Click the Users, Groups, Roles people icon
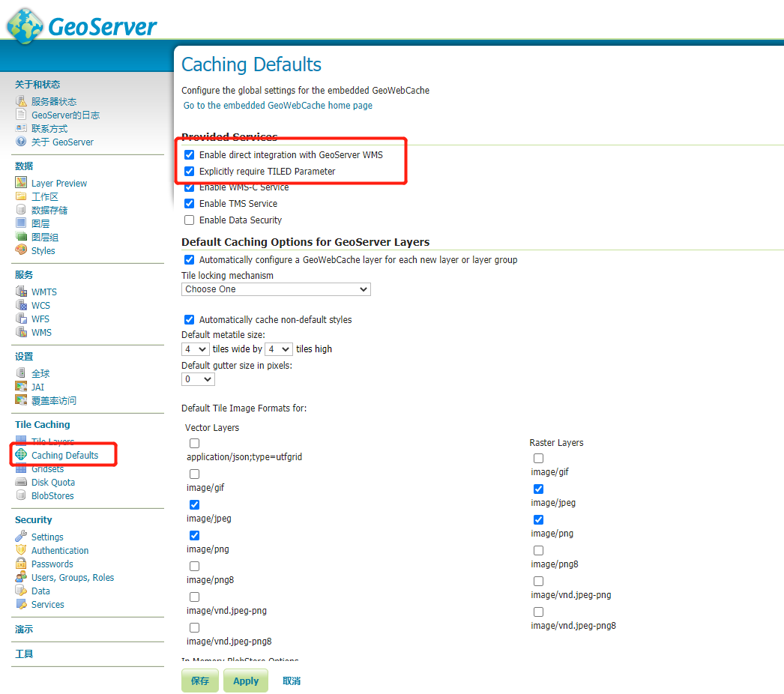784x694 pixels. point(21,576)
